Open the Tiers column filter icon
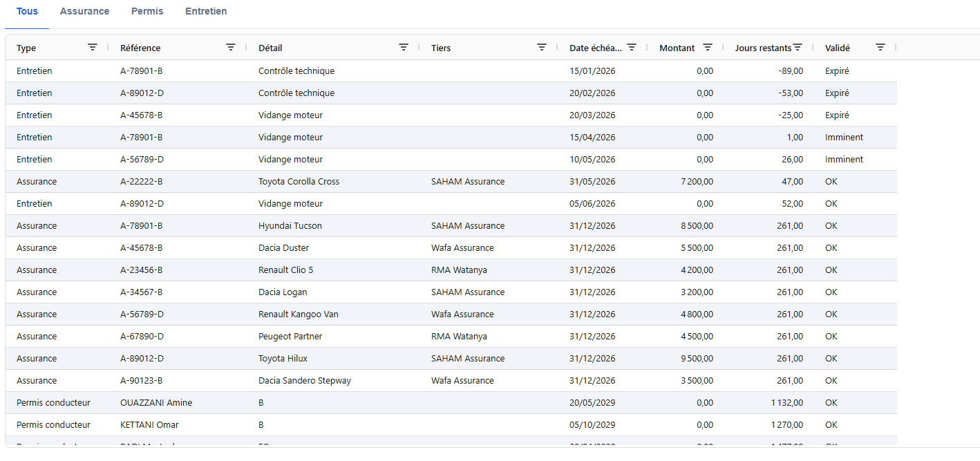This screenshot has width=980, height=461. (542, 48)
